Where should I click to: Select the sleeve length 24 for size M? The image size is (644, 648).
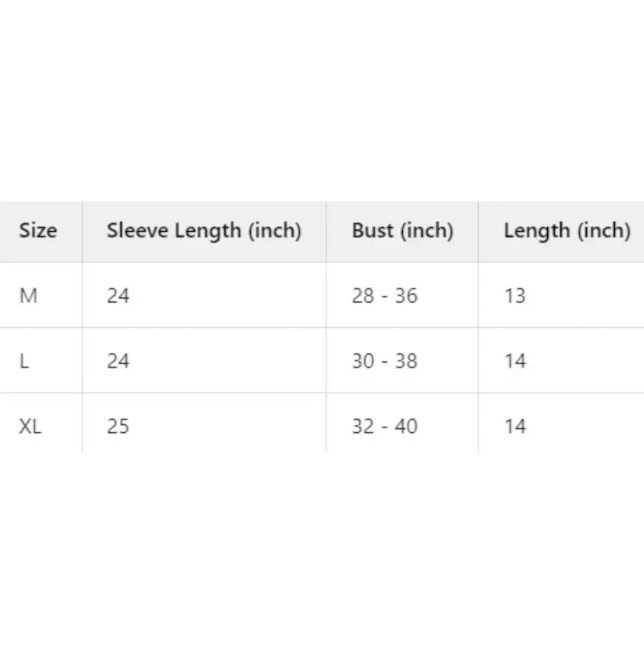tap(118, 296)
